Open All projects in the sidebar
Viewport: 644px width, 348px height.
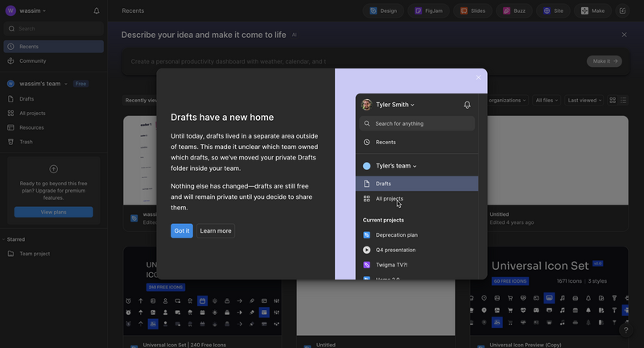(x=53, y=113)
